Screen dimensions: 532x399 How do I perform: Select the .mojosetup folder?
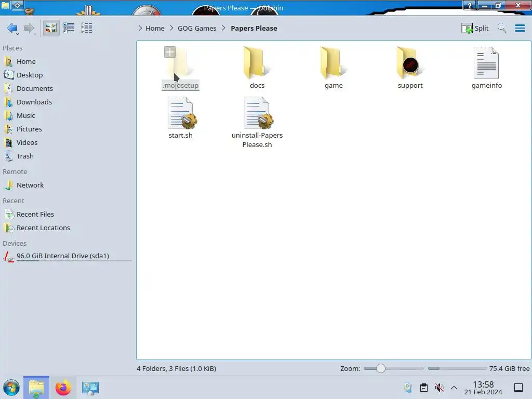click(x=180, y=68)
